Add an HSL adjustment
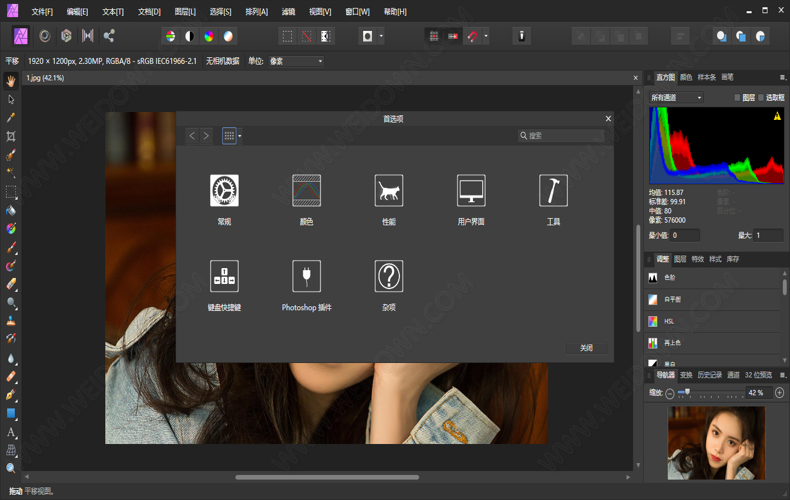 pos(713,321)
